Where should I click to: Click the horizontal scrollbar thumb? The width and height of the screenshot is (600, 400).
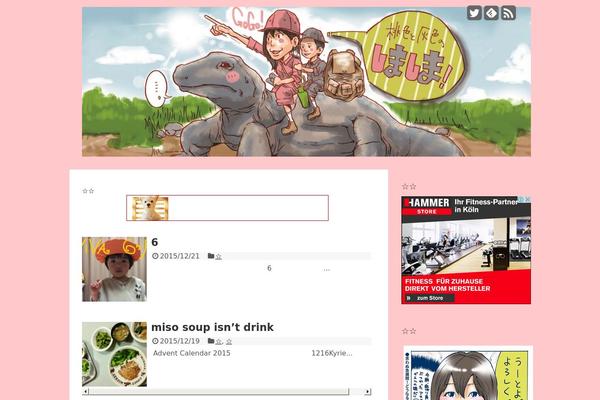tap(219, 392)
